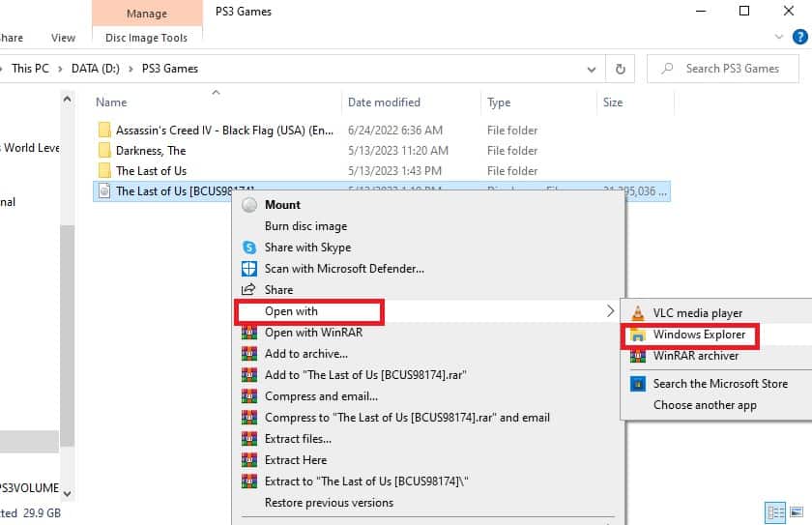
Task: Click WinRAR icon beside Open with WinRAR
Action: point(249,333)
